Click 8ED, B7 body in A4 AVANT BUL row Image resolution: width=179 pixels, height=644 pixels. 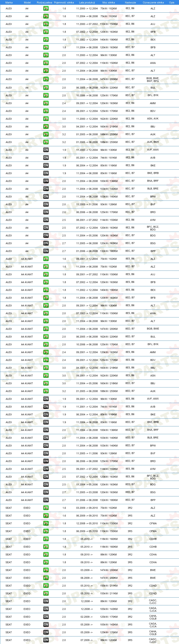point(130,336)
